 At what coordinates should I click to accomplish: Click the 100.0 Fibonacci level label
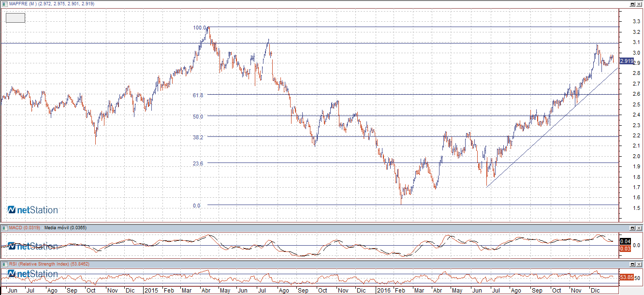click(200, 28)
